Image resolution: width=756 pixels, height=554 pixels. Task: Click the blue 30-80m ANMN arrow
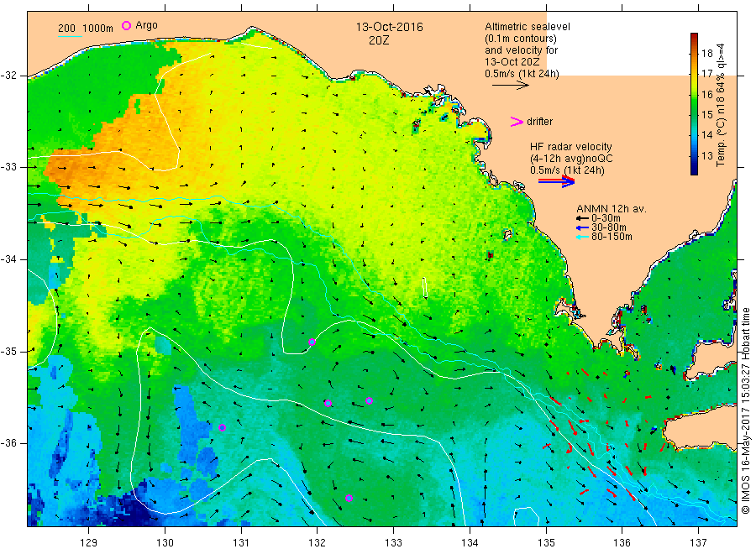pyautogui.click(x=583, y=227)
